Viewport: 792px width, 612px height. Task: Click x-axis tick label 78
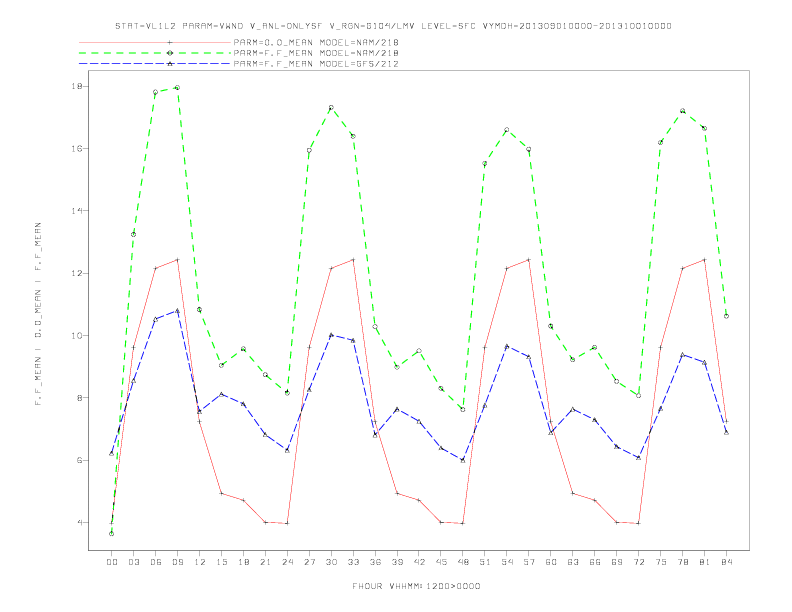(682, 562)
